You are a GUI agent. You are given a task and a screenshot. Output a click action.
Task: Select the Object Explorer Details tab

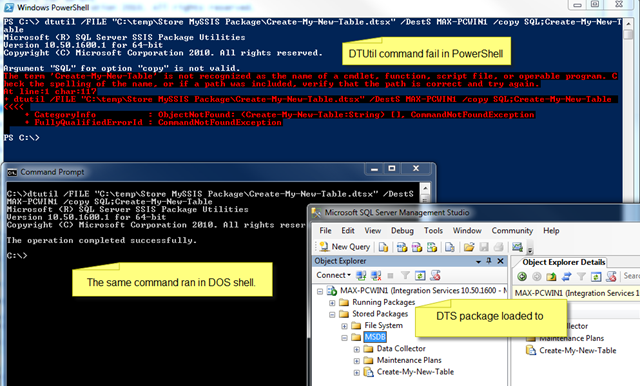(563, 262)
